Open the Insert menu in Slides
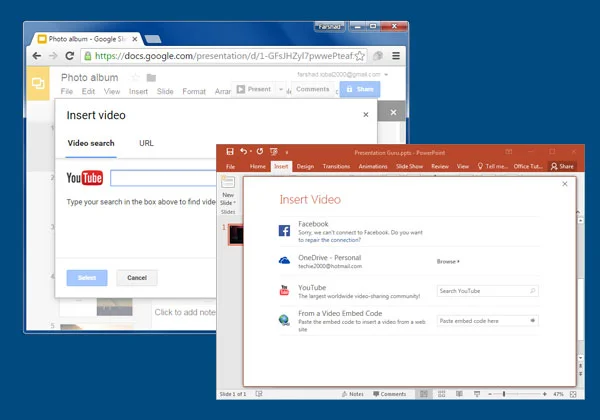The height and width of the screenshot is (420, 600). pyautogui.click(x=139, y=92)
